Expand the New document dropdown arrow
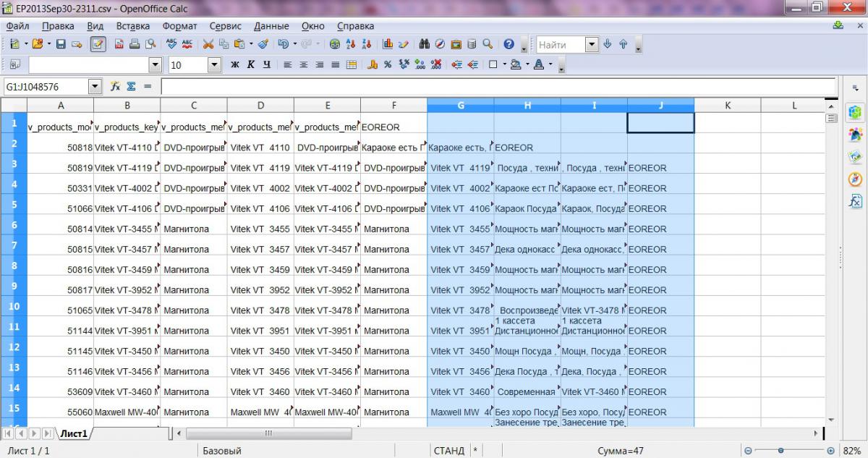 pyautogui.click(x=26, y=44)
